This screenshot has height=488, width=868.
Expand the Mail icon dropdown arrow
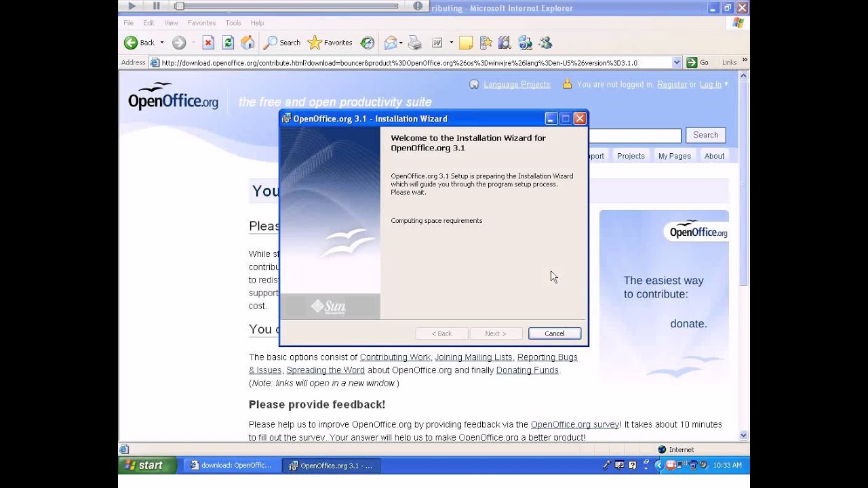coord(401,43)
